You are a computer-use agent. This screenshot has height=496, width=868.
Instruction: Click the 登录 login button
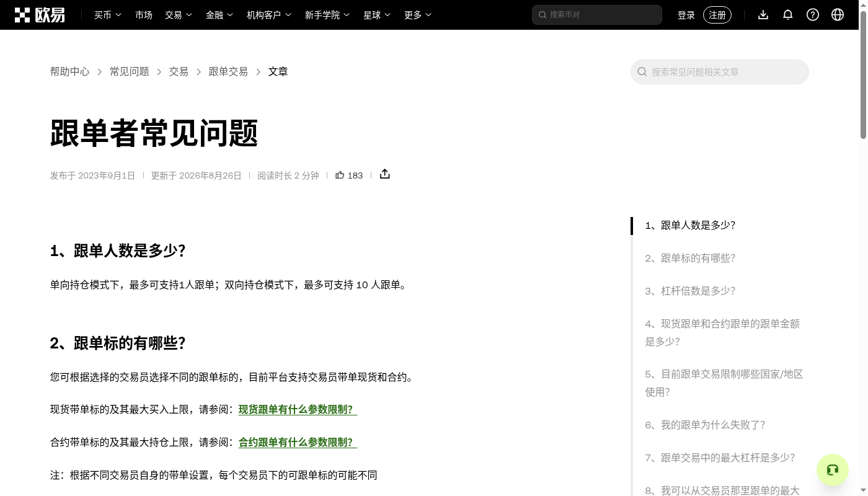(x=686, y=15)
